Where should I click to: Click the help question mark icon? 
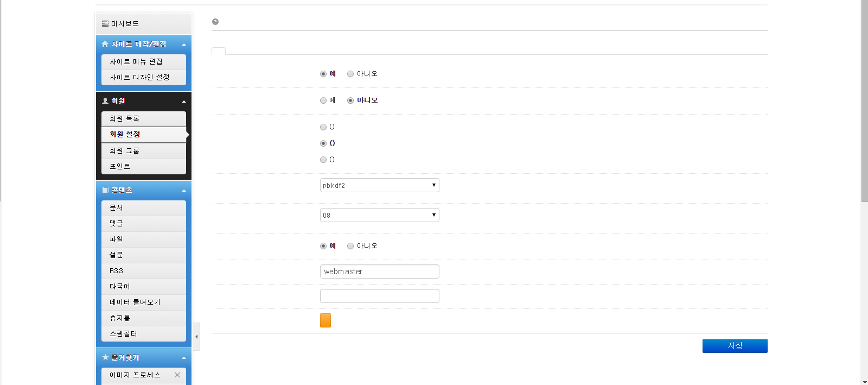pyautogui.click(x=215, y=22)
